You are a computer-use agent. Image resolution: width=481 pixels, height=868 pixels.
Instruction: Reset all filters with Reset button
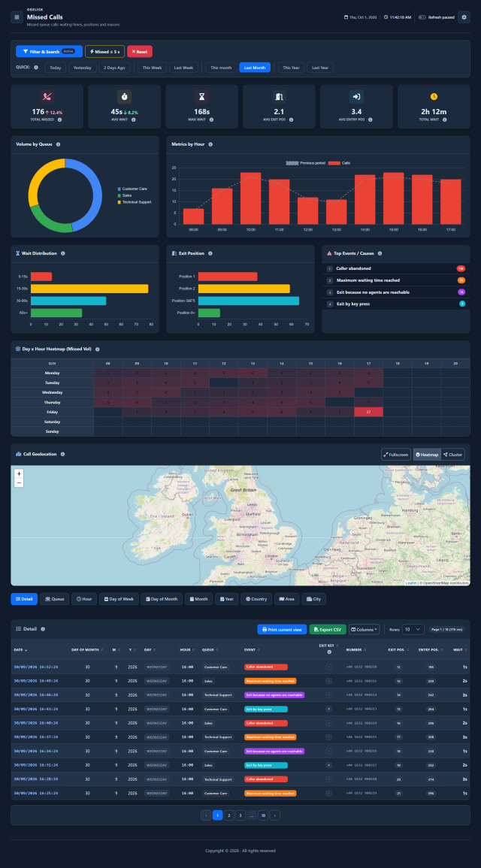(x=140, y=52)
